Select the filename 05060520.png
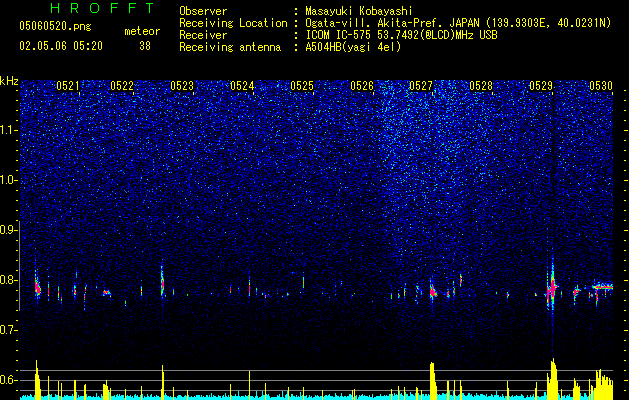This screenshot has height=400, width=629. point(55,27)
